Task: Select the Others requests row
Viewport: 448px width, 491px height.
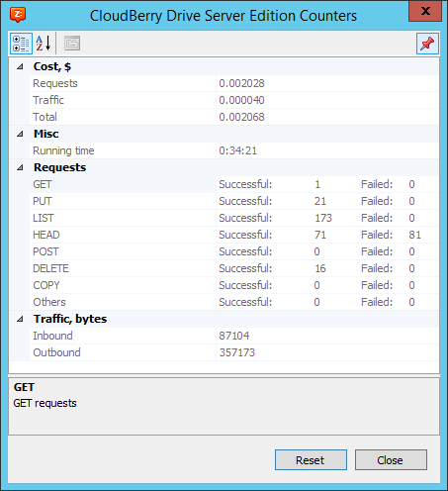Action: tap(233, 302)
